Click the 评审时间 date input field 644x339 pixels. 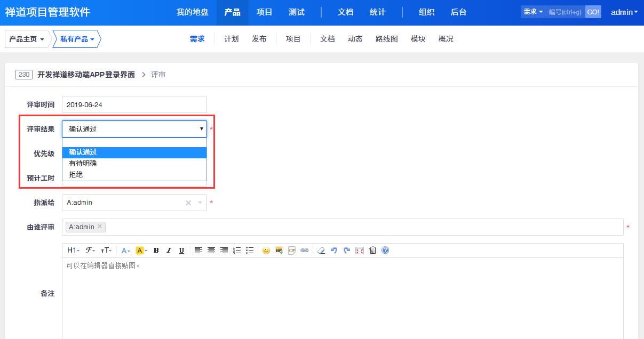(x=133, y=104)
